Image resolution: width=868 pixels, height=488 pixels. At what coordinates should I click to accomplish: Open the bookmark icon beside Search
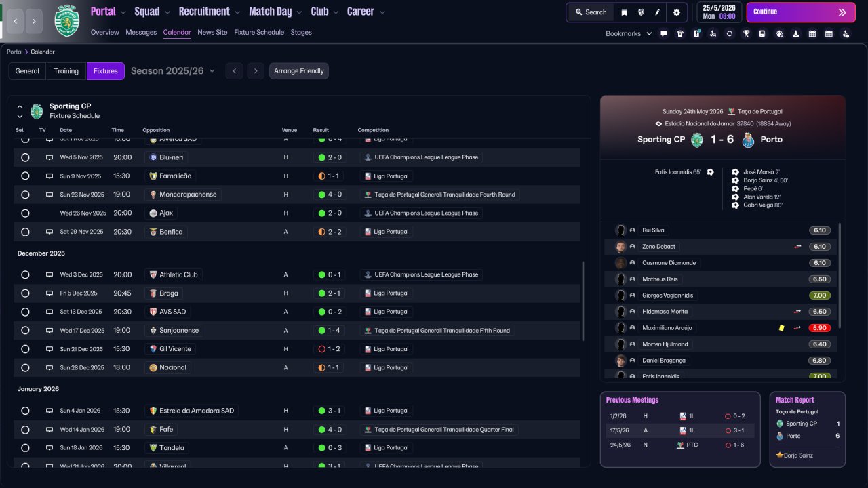pyautogui.click(x=624, y=12)
